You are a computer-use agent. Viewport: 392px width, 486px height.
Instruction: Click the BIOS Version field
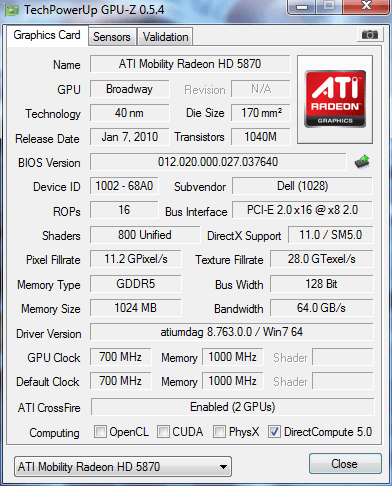218,162
